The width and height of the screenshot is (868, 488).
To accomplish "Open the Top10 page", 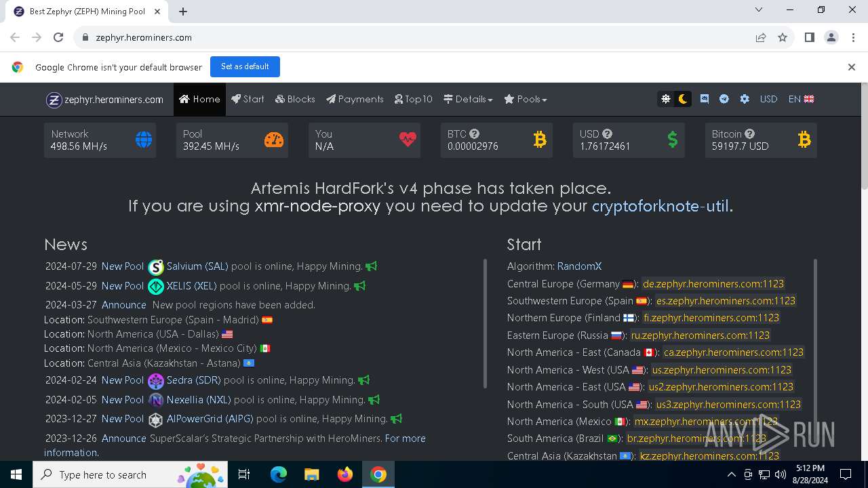I will (414, 99).
